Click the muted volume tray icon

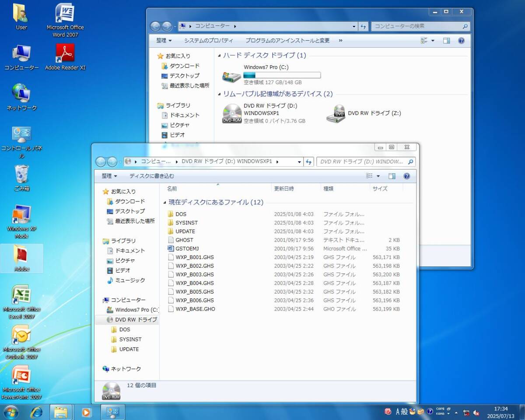(476, 413)
